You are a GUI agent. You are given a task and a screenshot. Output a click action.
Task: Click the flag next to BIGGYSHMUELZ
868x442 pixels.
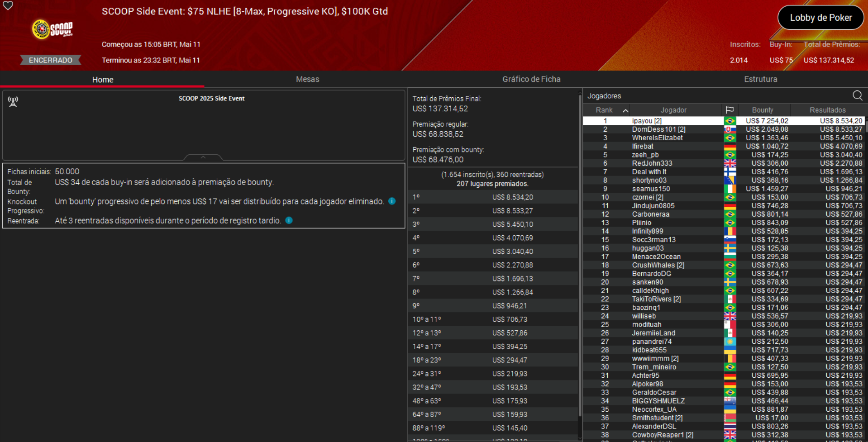tap(730, 401)
